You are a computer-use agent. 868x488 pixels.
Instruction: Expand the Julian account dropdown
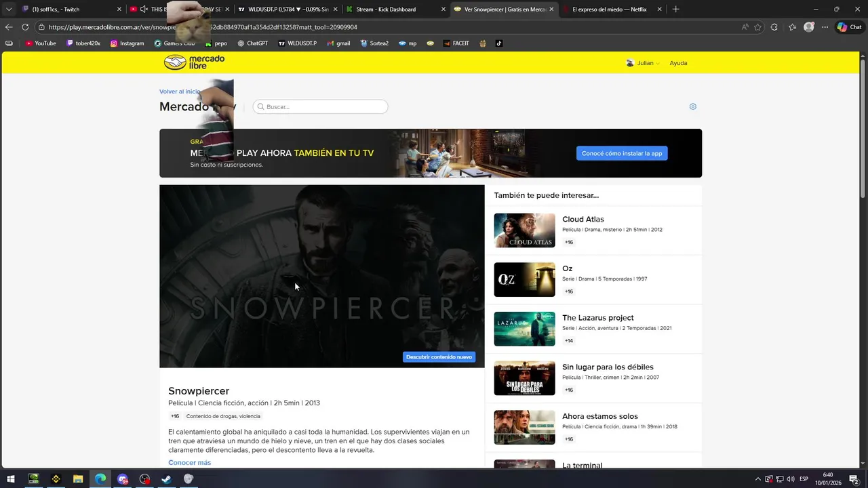pos(643,63)
